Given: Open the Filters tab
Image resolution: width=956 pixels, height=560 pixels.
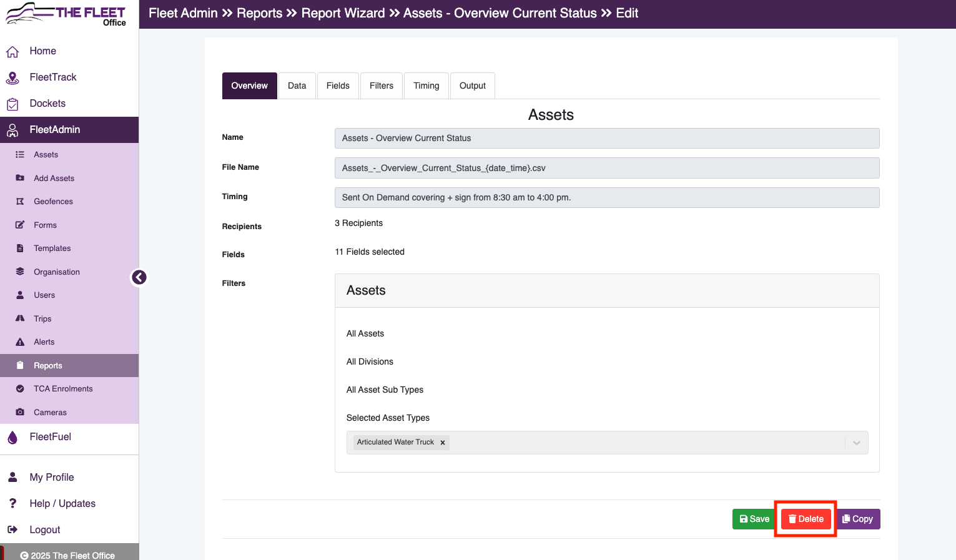Looking at the screenshot, I should [382, 86].
